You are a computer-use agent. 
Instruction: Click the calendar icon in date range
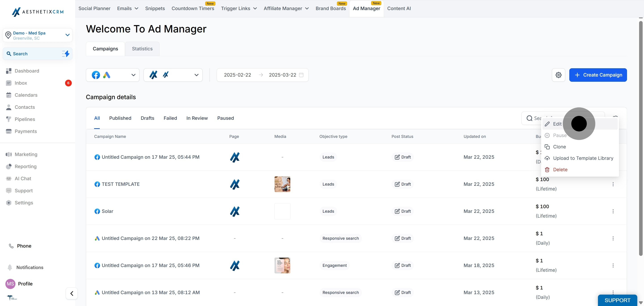[301, 75]
